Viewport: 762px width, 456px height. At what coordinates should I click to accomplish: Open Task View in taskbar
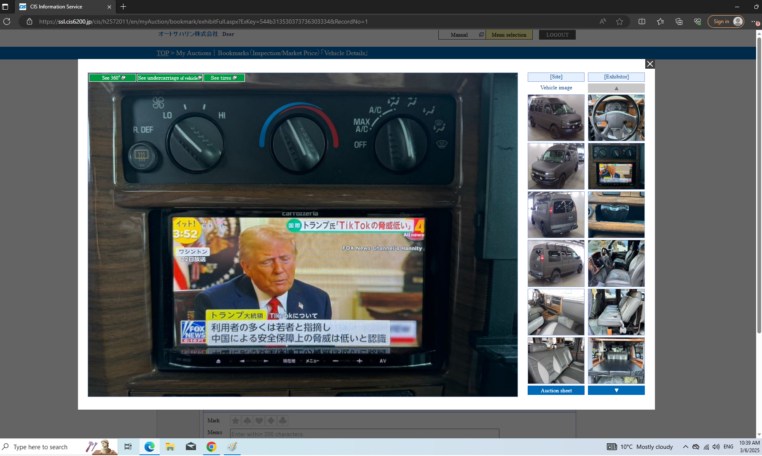click(x=128, y=447)
